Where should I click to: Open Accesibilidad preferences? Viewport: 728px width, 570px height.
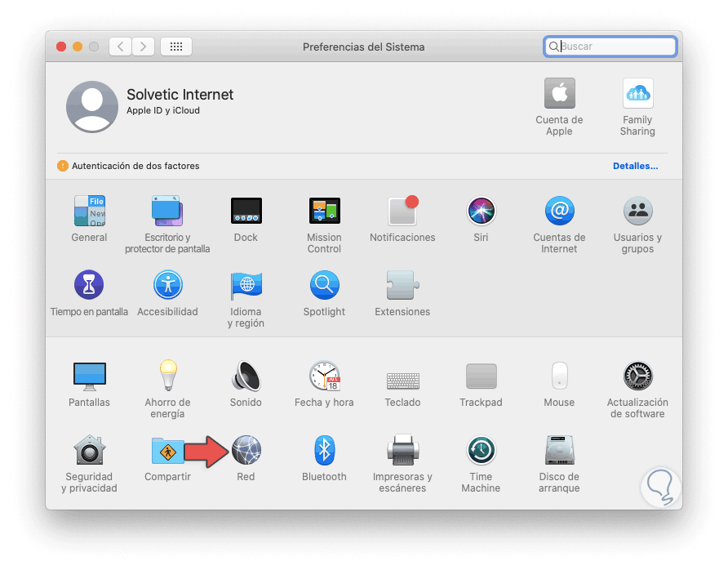167,285
